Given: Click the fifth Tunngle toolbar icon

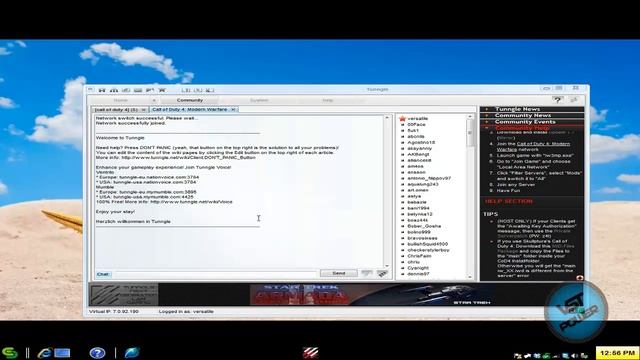Looking at the screenshot, I should click(x=150, y=90).
